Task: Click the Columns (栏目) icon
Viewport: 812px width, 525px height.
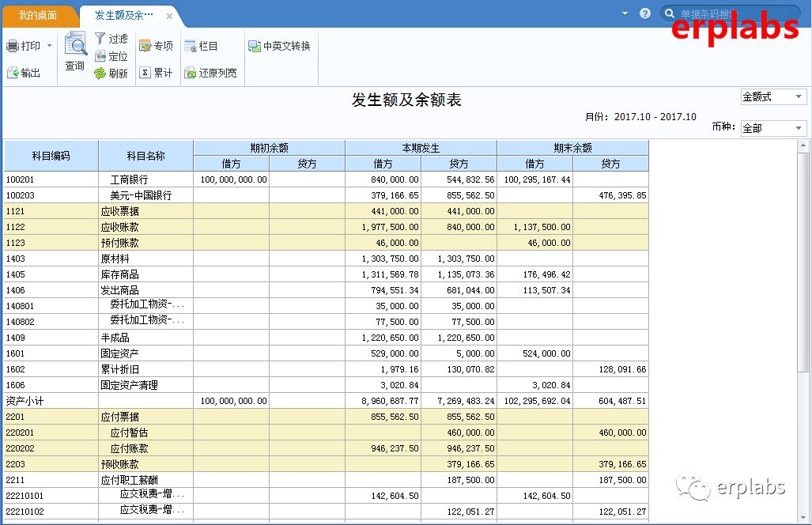Action: coord(190,46)
